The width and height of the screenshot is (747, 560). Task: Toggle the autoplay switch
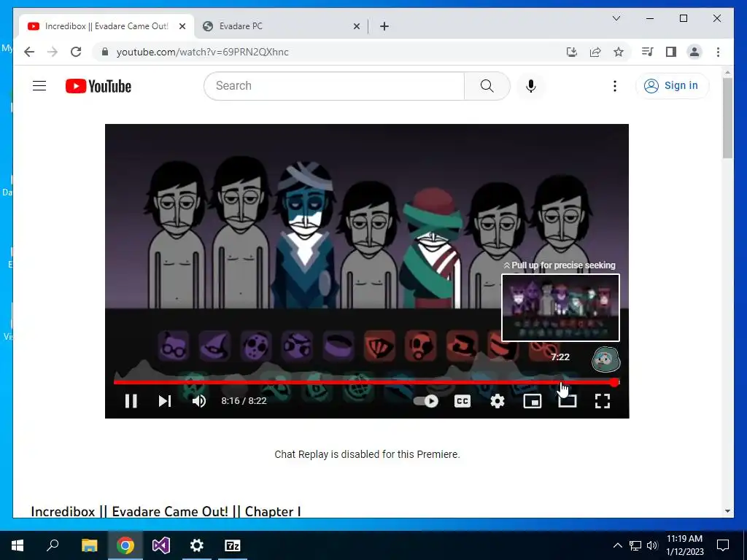[x=426, y=401]
